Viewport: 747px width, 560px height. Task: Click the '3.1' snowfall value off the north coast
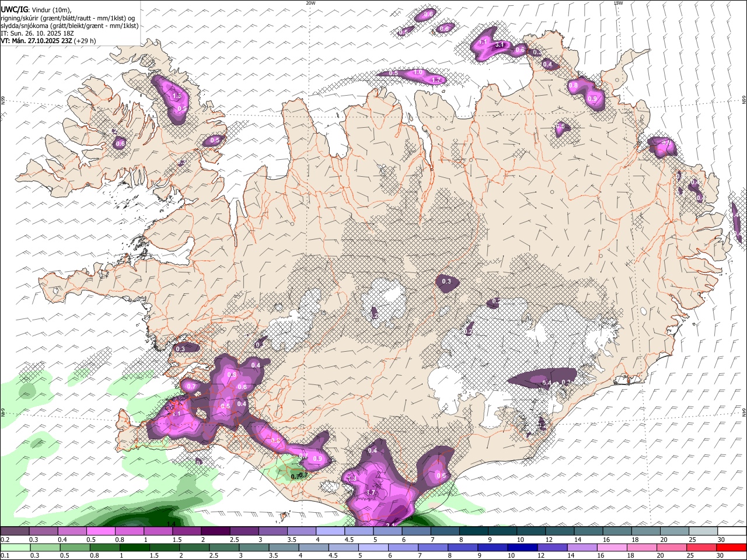(x=500, y=45)
